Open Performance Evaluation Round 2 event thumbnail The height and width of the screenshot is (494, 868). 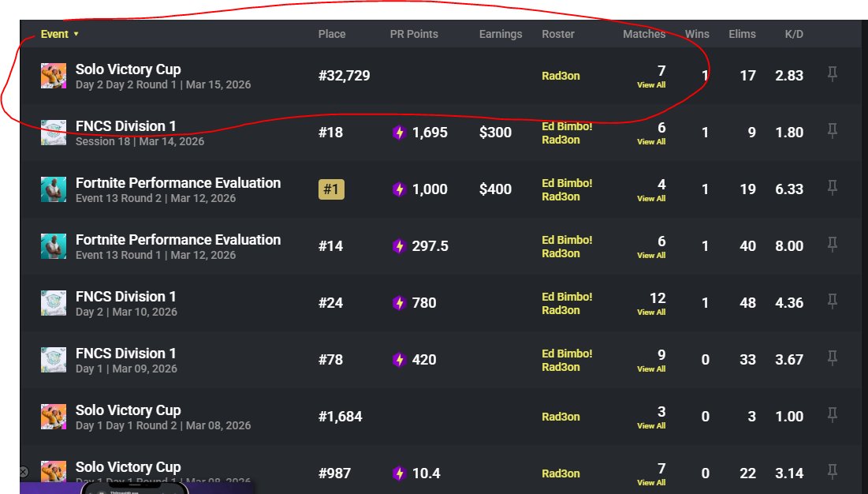click(54, 189)
